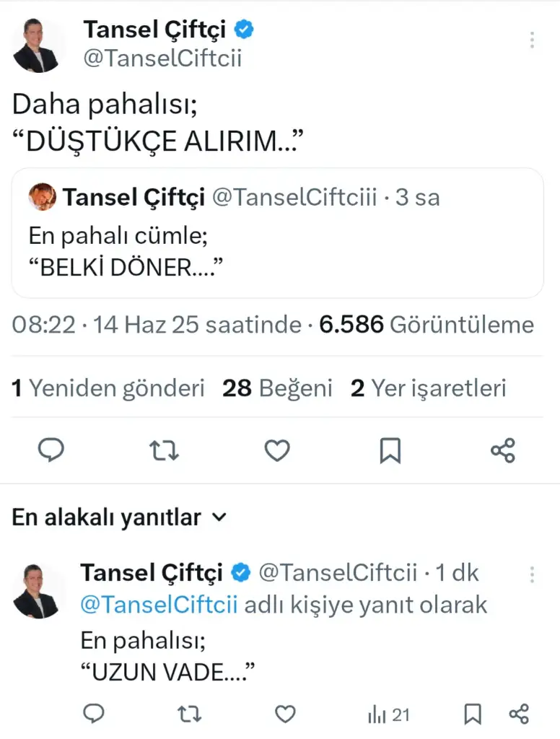The height and width of the screenshot is (739, 560).
Task: Repost the main tweet via retweet icon
Action: click(164, 451)
